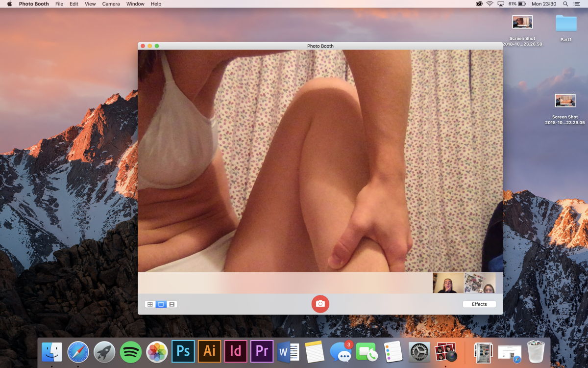Open the Part1 folder on desktop

(x=566, y=24)
